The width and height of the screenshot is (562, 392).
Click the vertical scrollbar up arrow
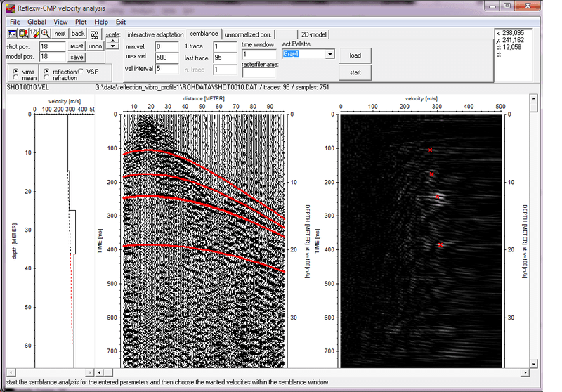tap(534, 98)
